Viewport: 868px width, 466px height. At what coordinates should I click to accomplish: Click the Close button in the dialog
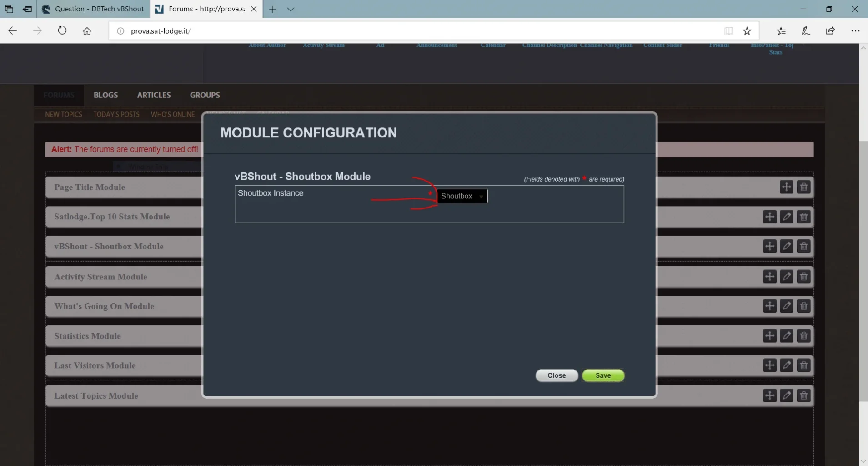click(557, 375)
